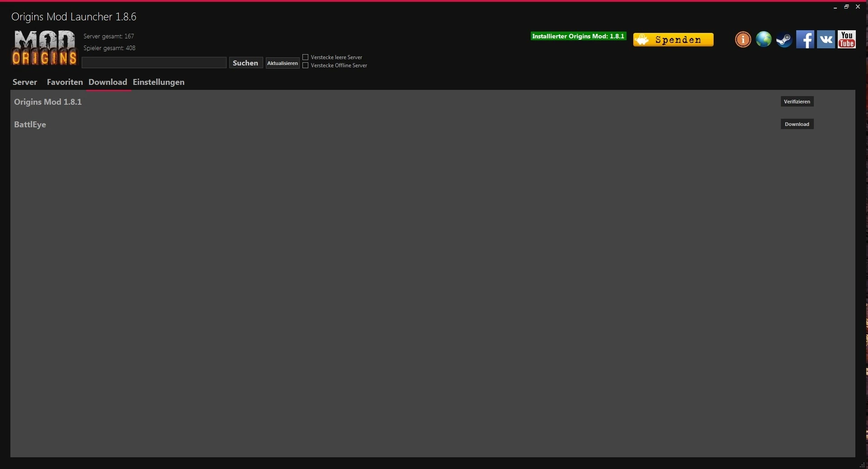
Task: Click the BattlEye row label
Action: (30, 125)
